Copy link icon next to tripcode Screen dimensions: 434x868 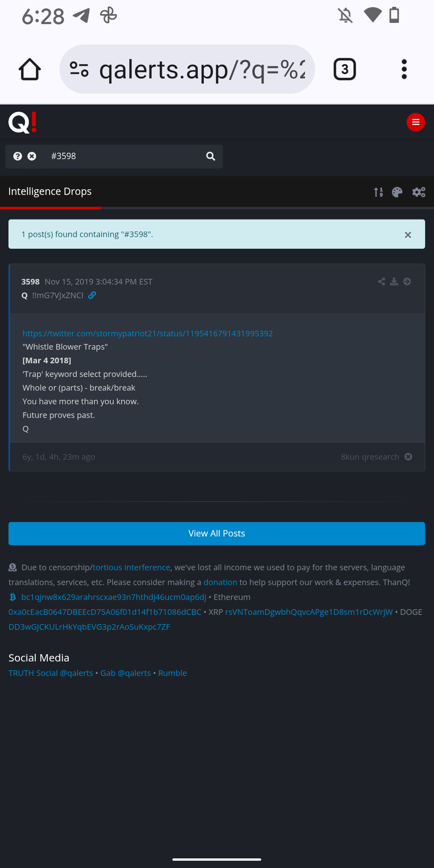pos(92,295)
